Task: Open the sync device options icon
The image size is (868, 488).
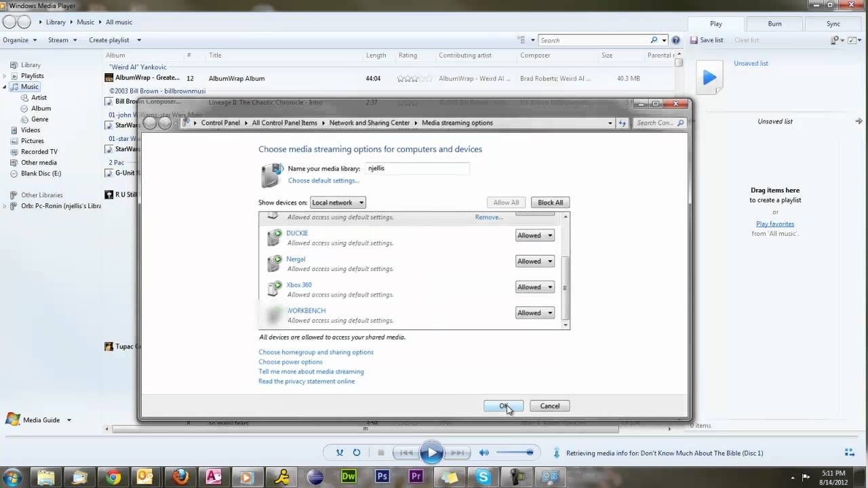Action: pyautogui.click(x=837, y=40)
